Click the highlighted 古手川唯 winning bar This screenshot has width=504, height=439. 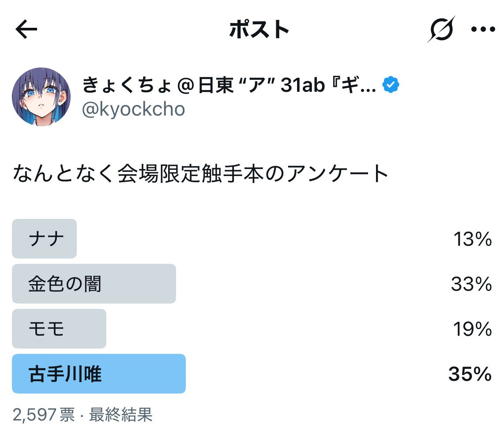click(x=99, y=374)
